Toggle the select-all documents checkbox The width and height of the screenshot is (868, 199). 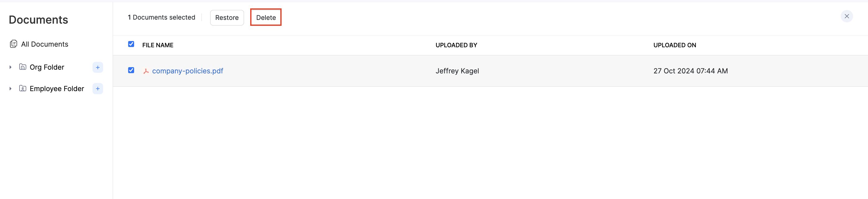click(x=131, y=44)
